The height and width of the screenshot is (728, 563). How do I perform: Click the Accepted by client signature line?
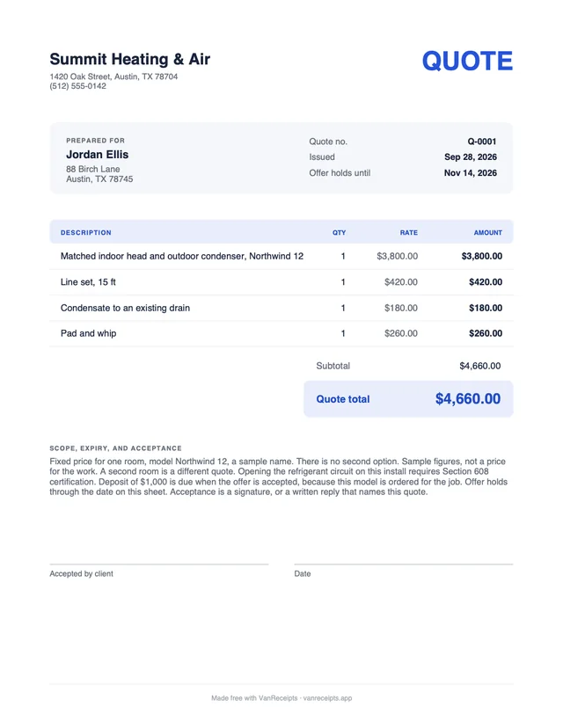point(159,564)
